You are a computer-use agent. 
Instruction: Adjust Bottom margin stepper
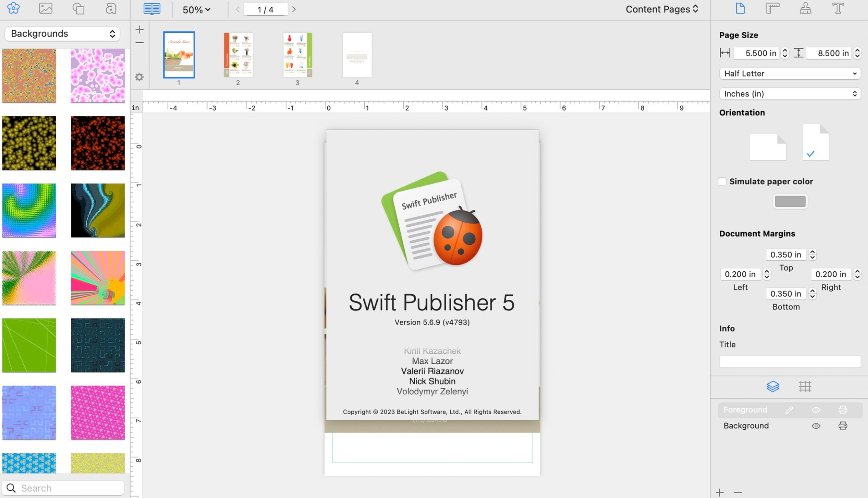[x=812, y=293]
